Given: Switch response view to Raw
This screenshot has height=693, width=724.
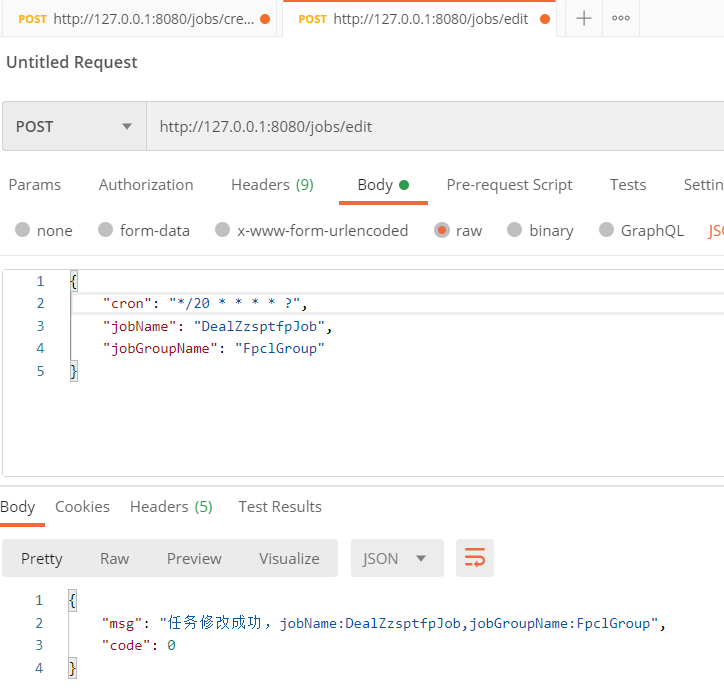Looking at the screenshot, I should coord(115,558).
